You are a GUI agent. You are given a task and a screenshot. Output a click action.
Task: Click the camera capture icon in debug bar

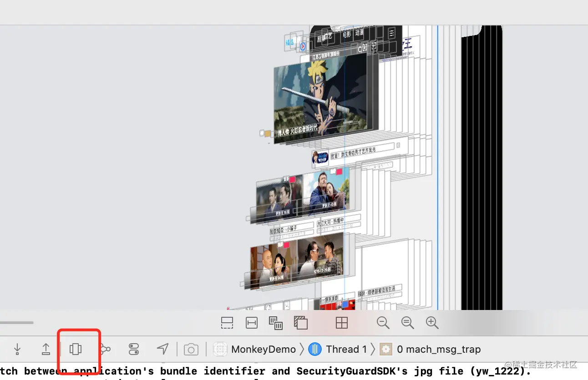[191, 349]
